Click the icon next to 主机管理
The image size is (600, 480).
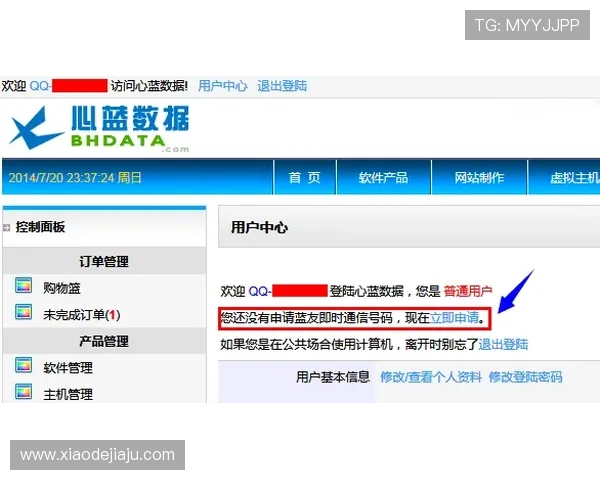click(23, 391)
